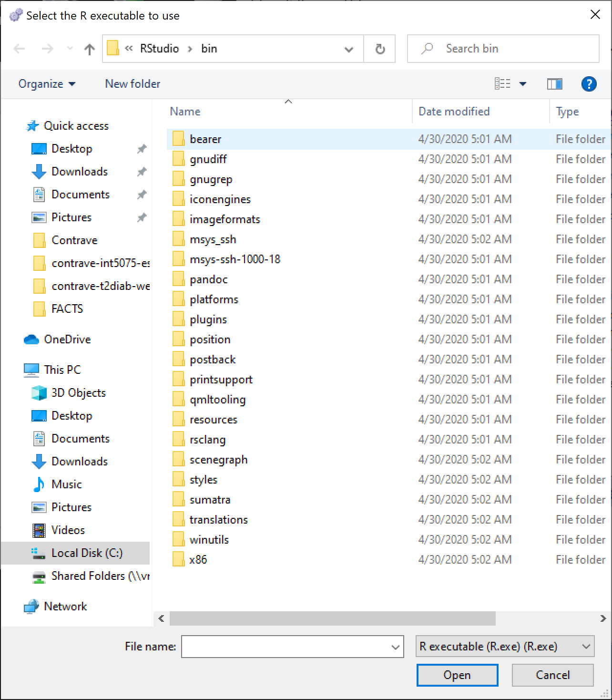Expand the address bar history dropdown
Viewport: 612px width, 700px height.
[x=349, y=49]
